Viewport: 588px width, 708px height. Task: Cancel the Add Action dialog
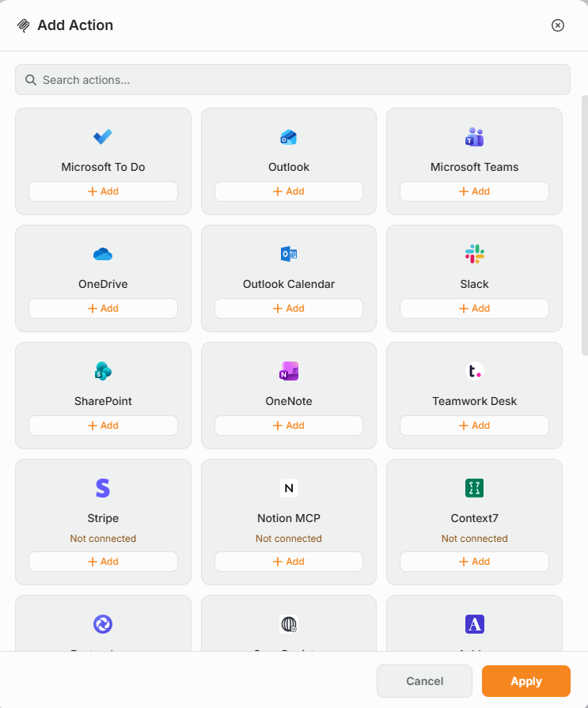(424, 681)
